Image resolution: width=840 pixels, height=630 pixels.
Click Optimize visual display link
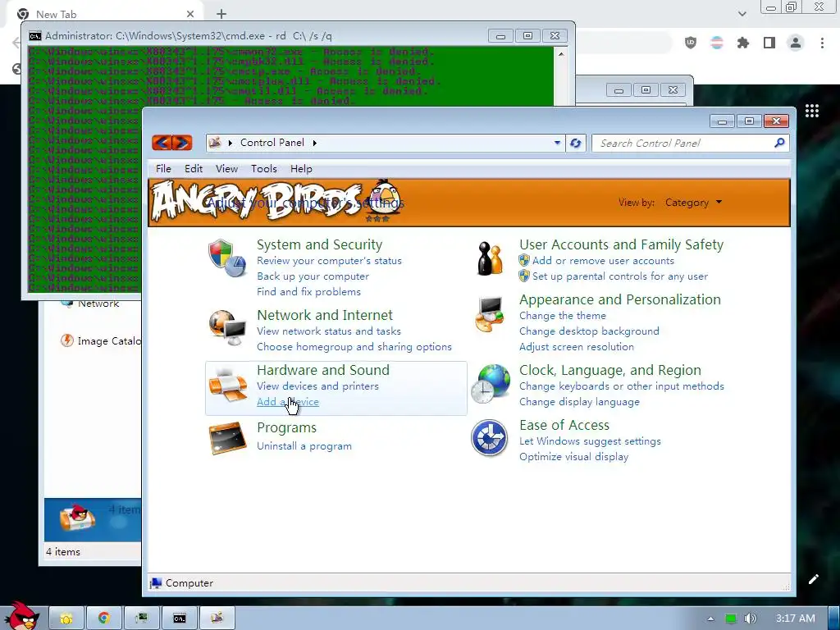(573, 457)
